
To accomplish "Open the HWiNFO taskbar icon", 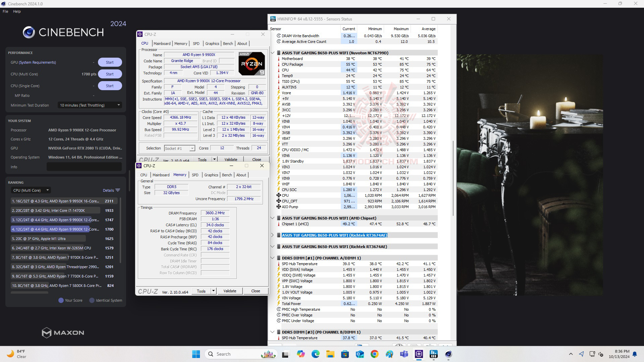I will (434, 354).
